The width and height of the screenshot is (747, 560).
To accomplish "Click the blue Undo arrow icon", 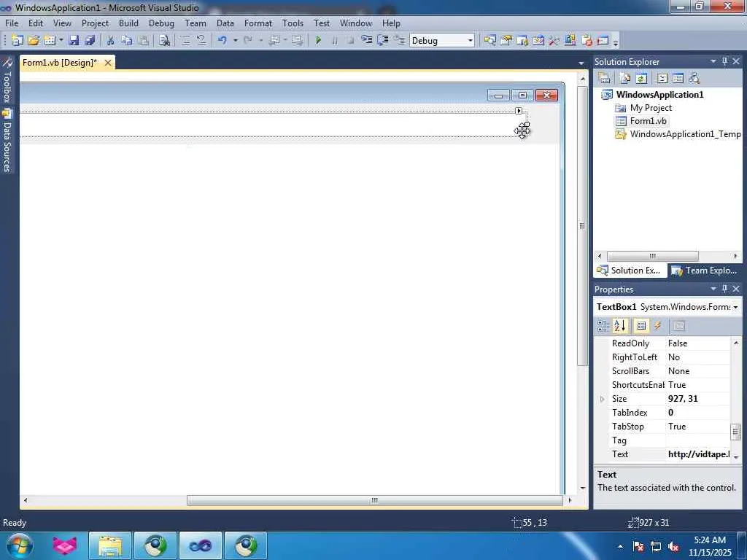I will (222, 41).
